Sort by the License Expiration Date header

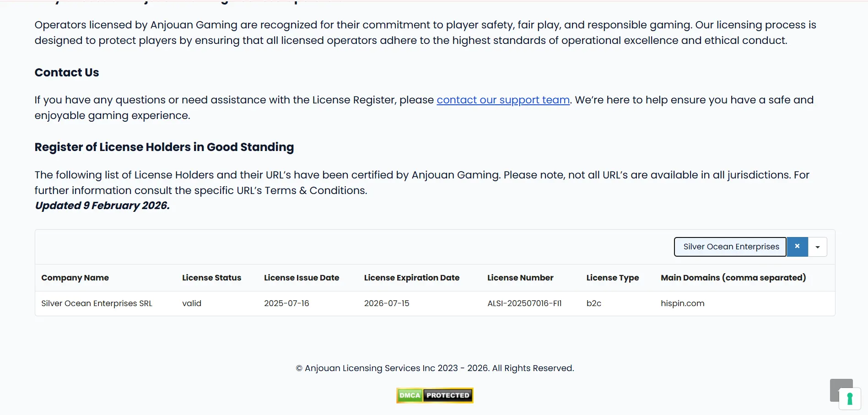tap(411, 278)
